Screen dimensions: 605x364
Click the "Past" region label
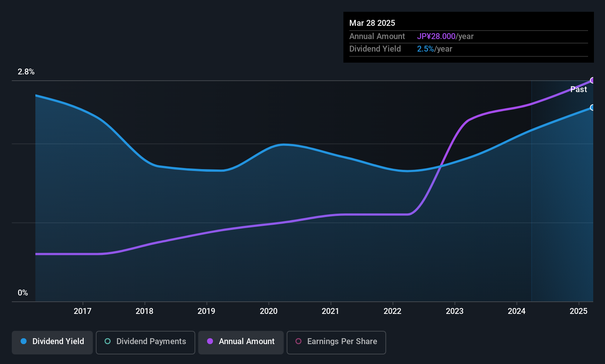pos(578,90)
